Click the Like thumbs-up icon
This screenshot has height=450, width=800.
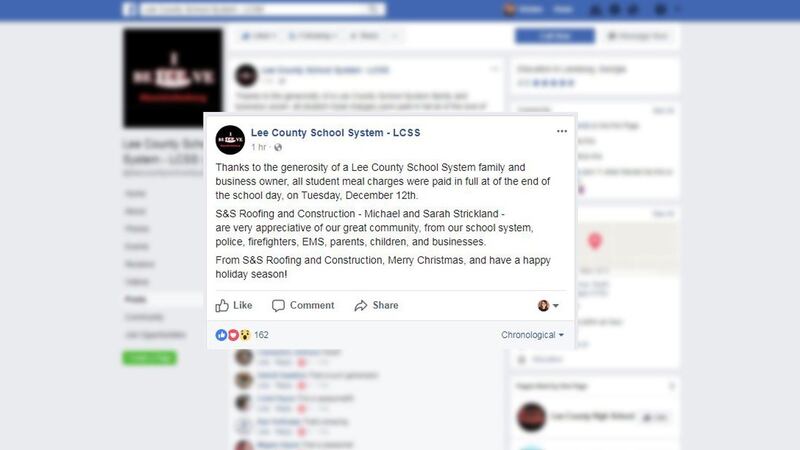coord(222,305)
